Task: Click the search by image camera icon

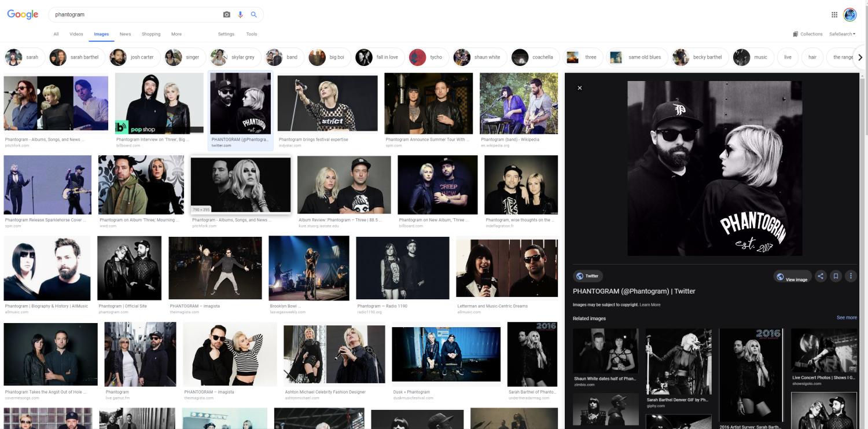Action: point(227,14)
